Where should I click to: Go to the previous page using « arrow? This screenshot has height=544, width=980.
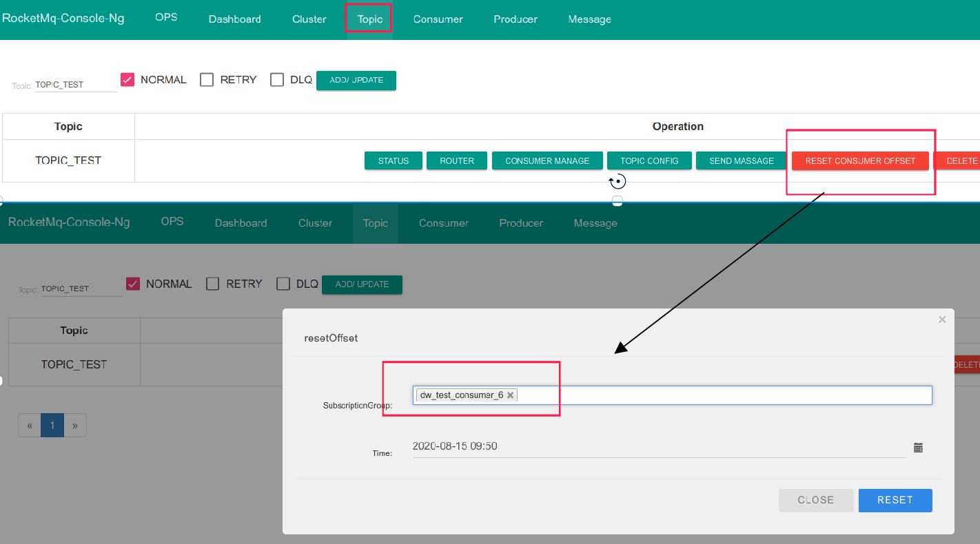point(30,426)
